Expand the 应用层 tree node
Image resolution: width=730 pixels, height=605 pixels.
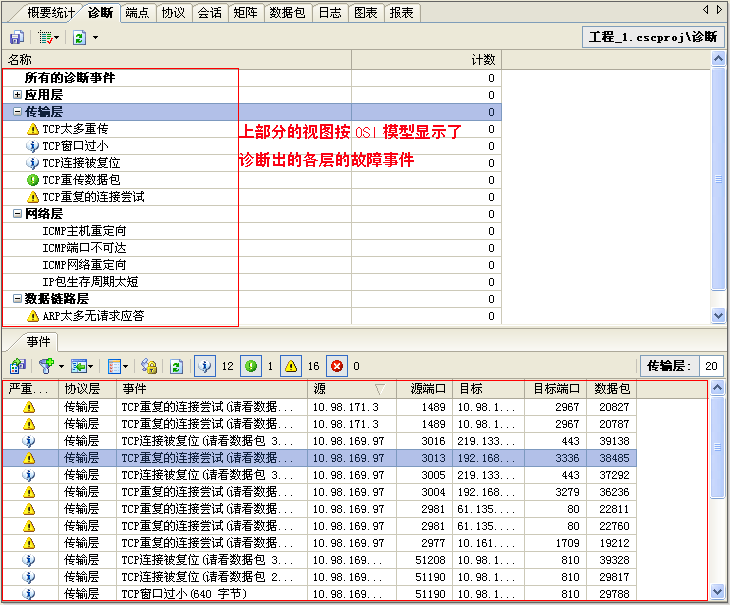coord(17,94)
